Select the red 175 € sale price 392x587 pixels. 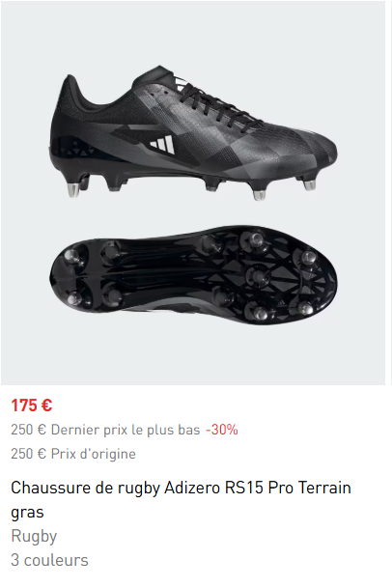click(32, 405)
